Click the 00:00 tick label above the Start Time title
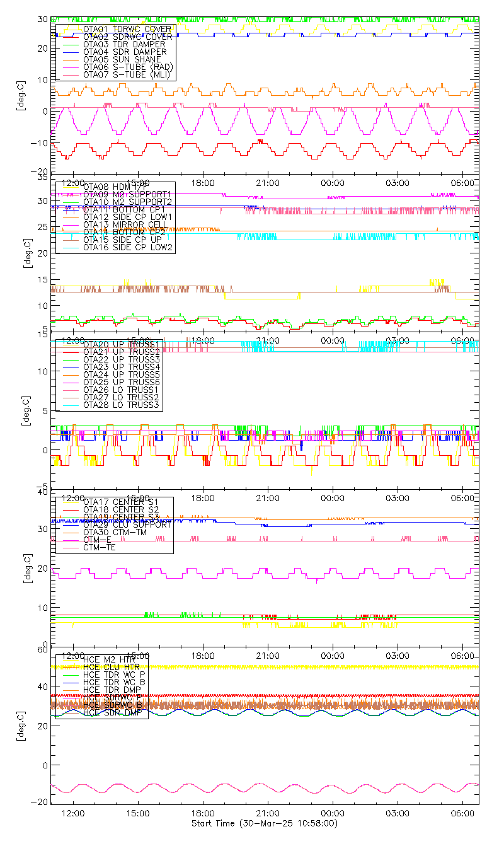The height and width of the screenshot is (851, 504). tap(333, 813)
